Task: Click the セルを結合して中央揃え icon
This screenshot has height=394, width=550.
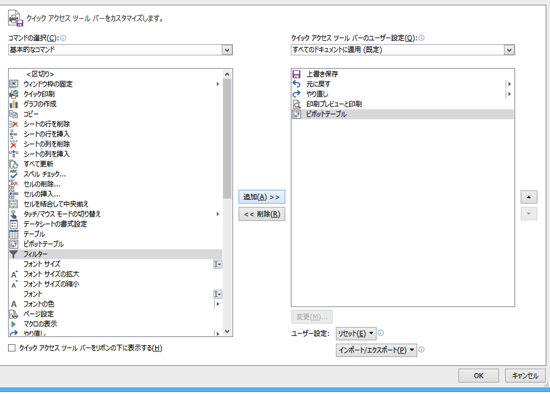Action: pyautogui.click(x=13, y=204)
